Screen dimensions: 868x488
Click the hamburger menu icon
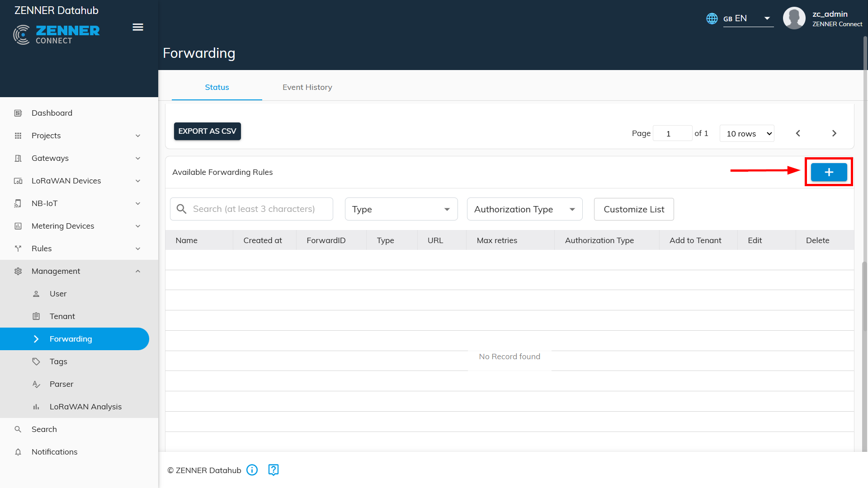[x=138, y=27]
